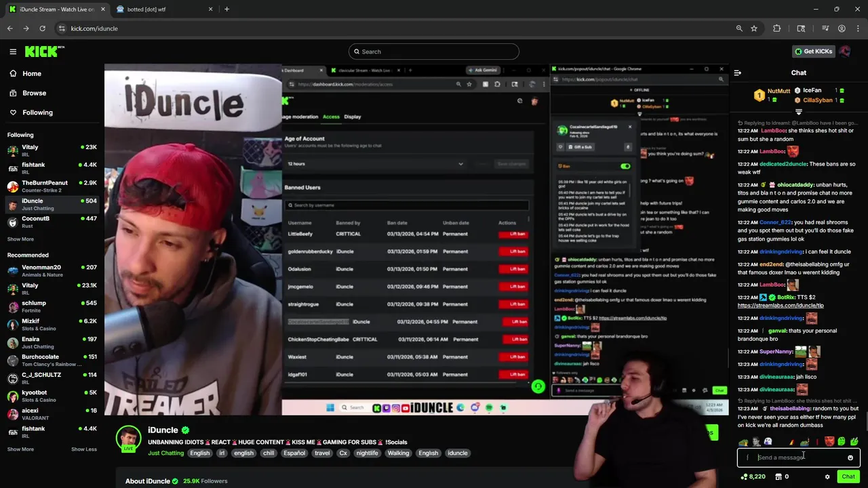Viewport: 868px width, 488px height.
Task: Switch to the iDuncle Stream browser tab
Action: click(57, 9)
